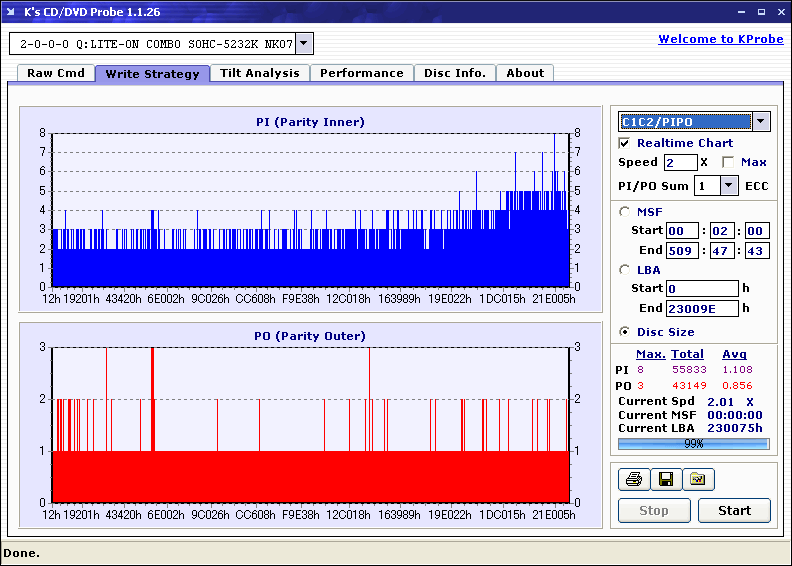Viewport: 792px width, 566px height.
Task: Click the 99% scan progress bar
Action: [693, 443]
